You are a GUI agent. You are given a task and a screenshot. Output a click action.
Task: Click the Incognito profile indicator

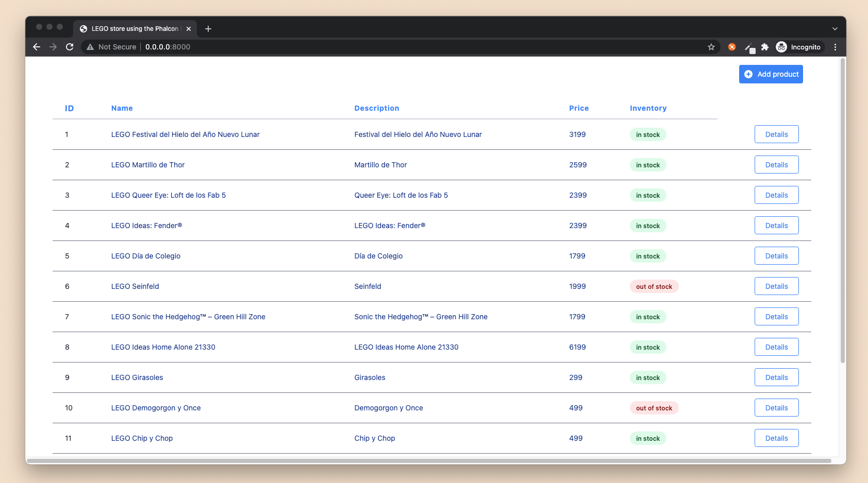click(x=798, y=47)
